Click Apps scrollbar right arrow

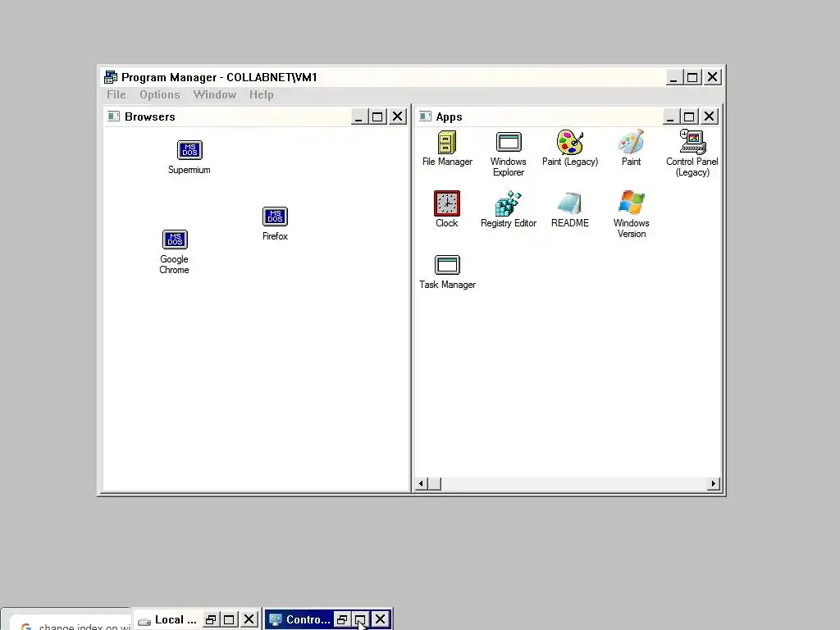[713, 484]
